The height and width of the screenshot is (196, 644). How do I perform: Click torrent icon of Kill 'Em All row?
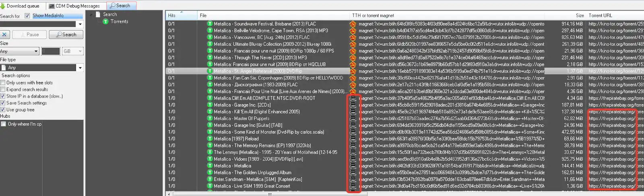[210, 112]
